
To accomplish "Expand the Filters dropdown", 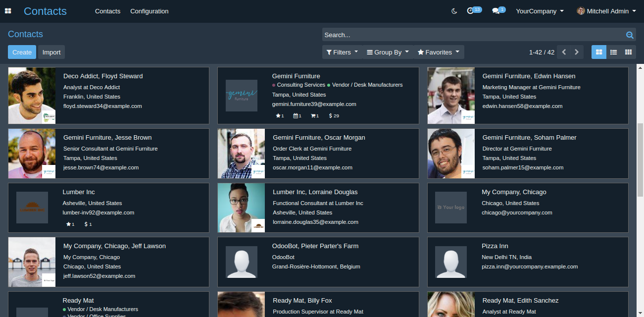I will tap(342, 52).
